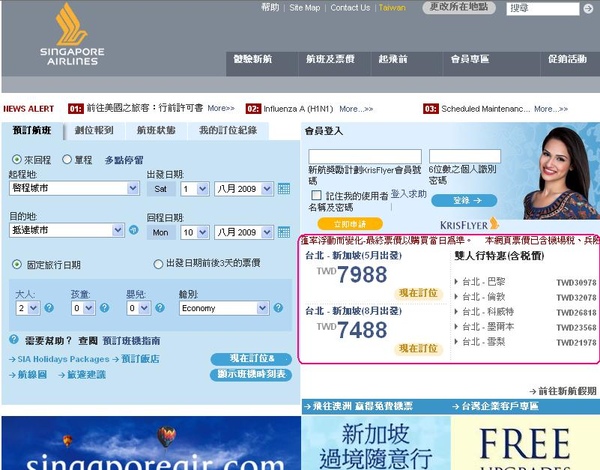The height and width of the screenshot is (470, 600).
Task: Open the departure month dropdown 八月 2009
Action: [244, 189]
